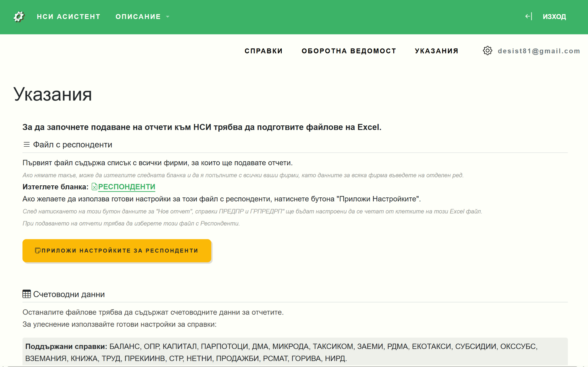Click the Excel file icon before РЕСПОНДЕНТИ

(x=94, y=187)
